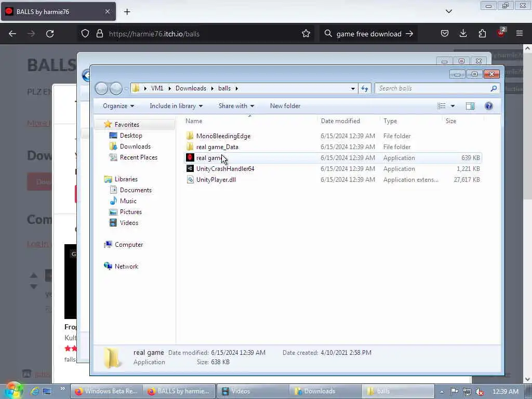The image size is (532, 399).
Task: Open Firefox application menu
Action: (520, 34)
